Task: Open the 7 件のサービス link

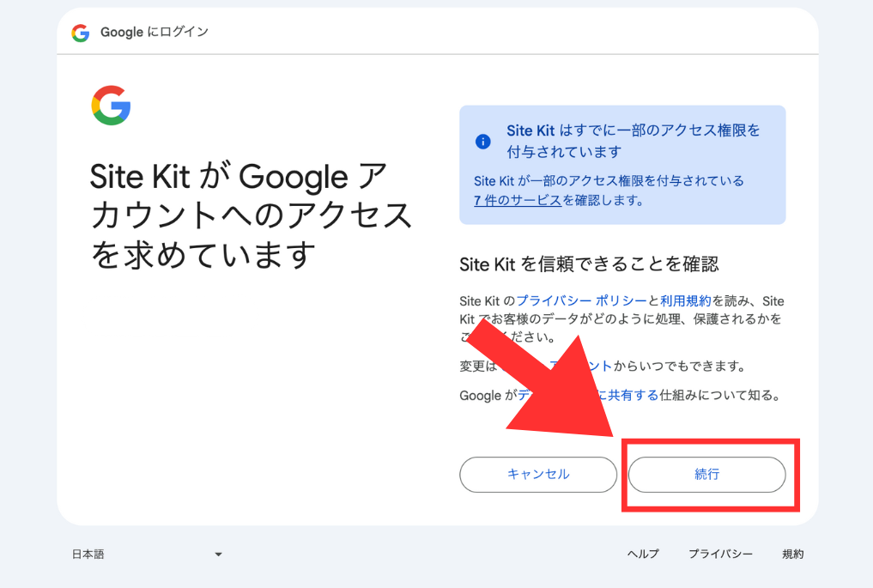Action: [517, 201]
